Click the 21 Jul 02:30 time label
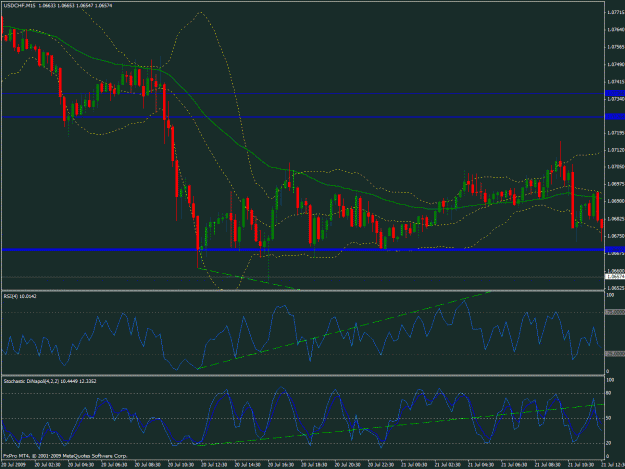 click(447, 465)
